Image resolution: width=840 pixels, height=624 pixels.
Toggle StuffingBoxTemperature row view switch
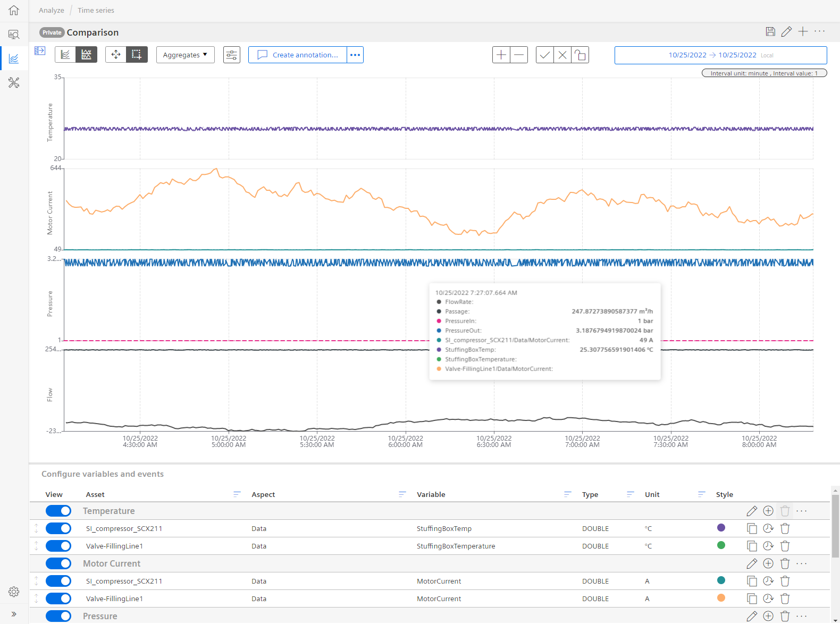coord(58,546)
